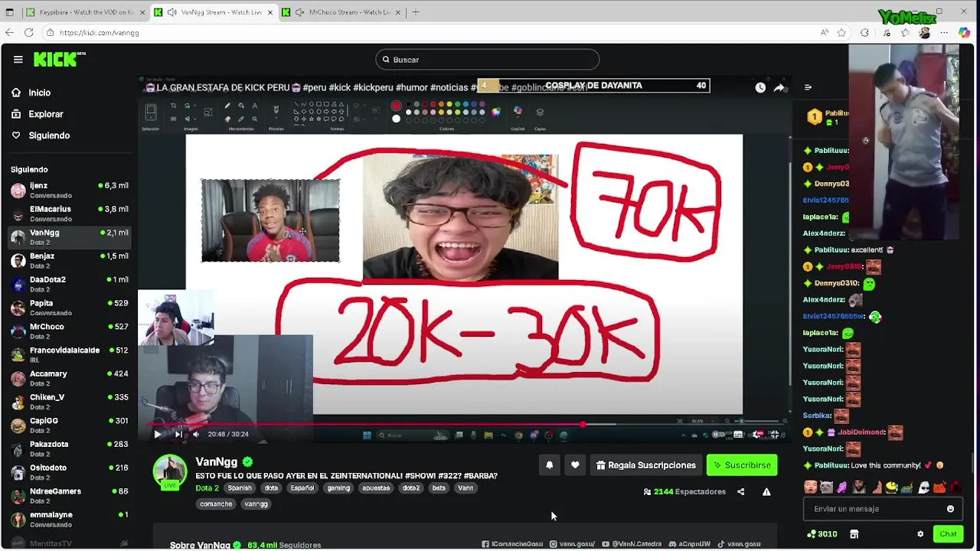Go to Inicio in the sidebar

[x=32, y=93]
